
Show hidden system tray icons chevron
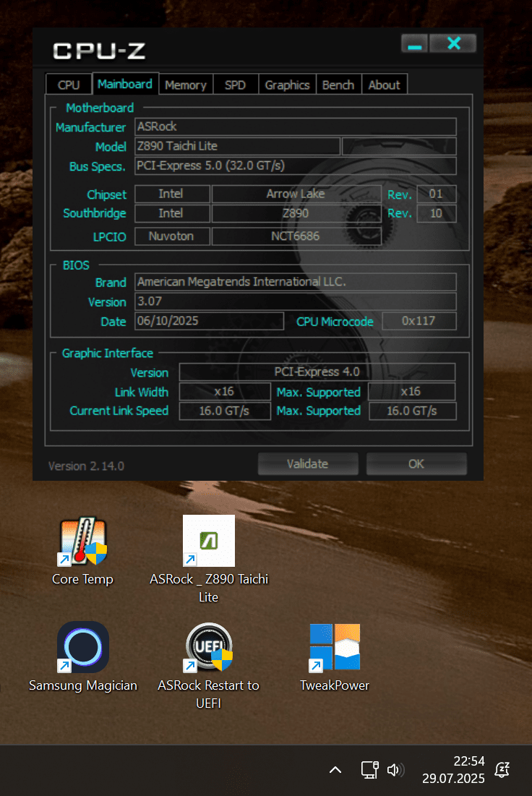coord(335,770)
